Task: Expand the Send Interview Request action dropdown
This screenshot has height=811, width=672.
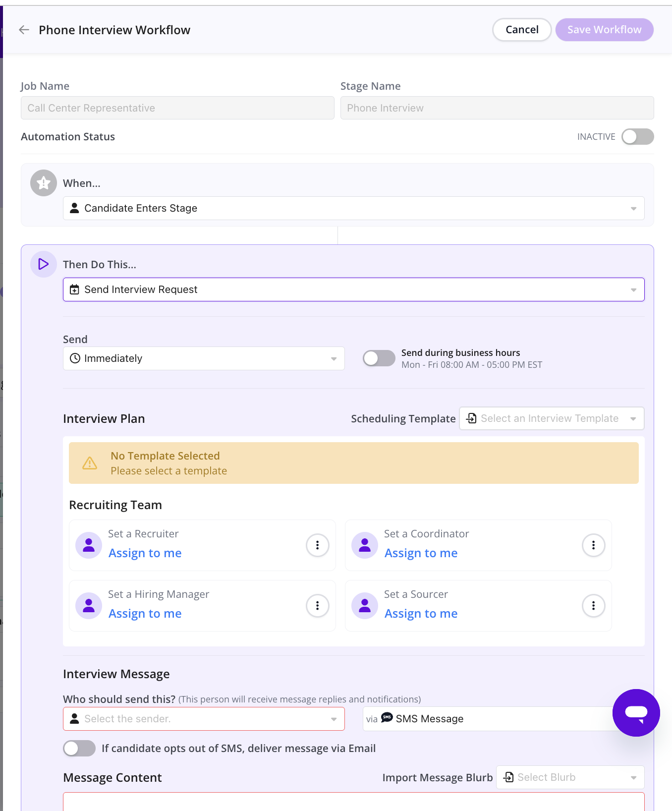Action: [353, 290]
